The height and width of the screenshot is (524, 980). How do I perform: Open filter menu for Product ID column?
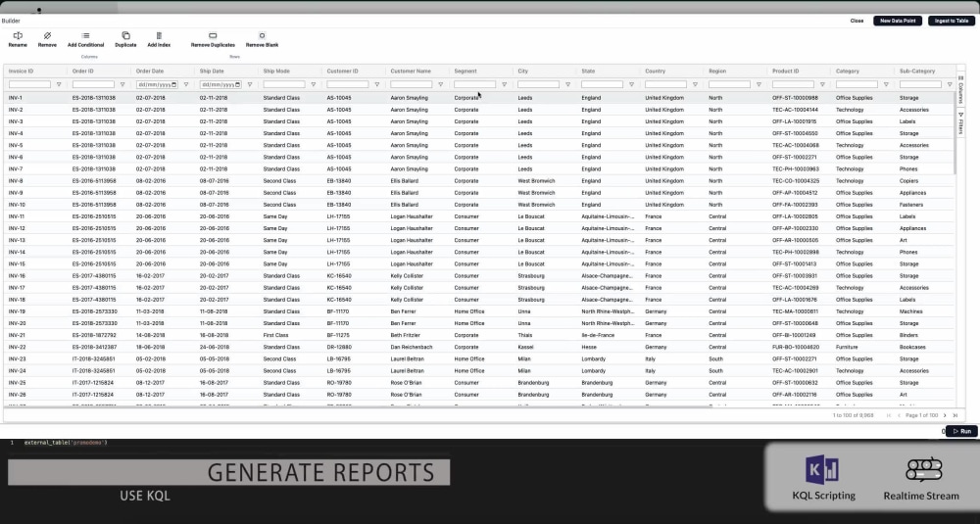pyautogui.click(x=822, y=84)
